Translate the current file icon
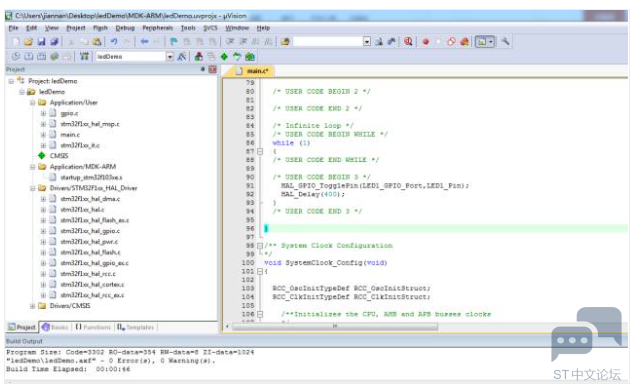 (x=16, y=57)
